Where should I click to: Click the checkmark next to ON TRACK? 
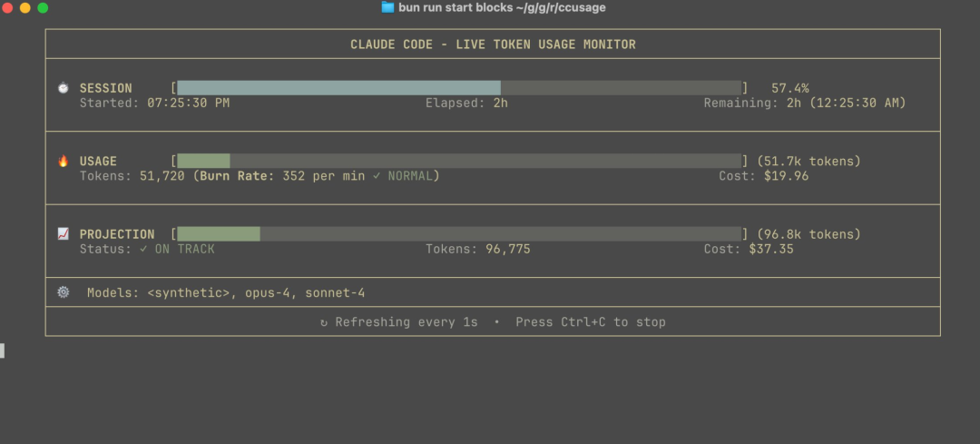click(x=143, y=249)
